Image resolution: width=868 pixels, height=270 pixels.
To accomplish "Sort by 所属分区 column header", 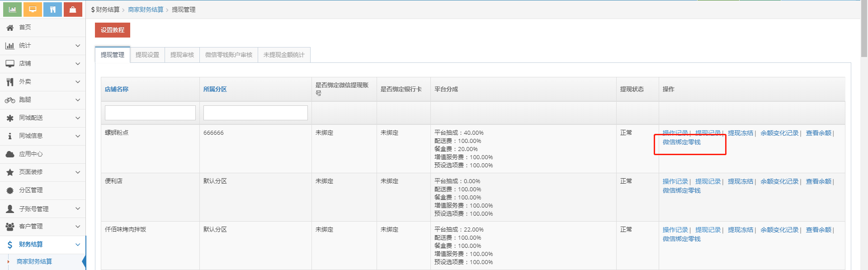I will click(215, 89).
